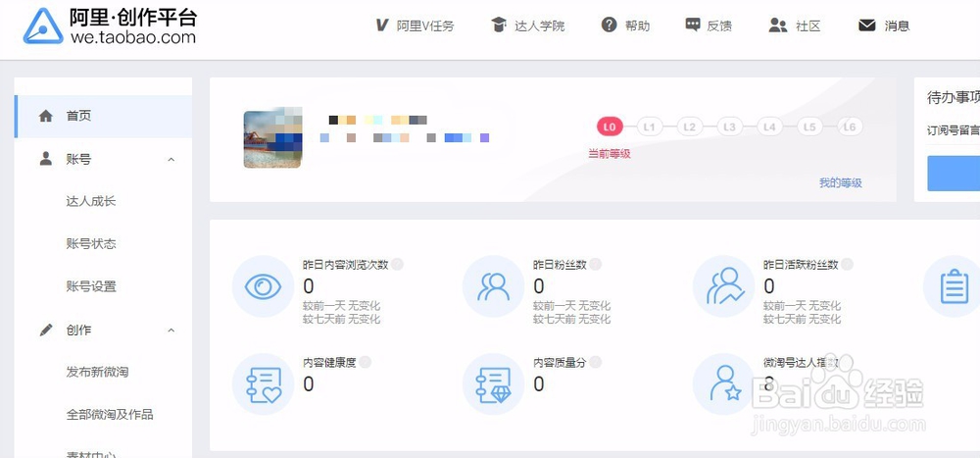Click the 内容质量分 diamond document icon
980x458 pixels.
pyautogui.click(x=493, y=384)
